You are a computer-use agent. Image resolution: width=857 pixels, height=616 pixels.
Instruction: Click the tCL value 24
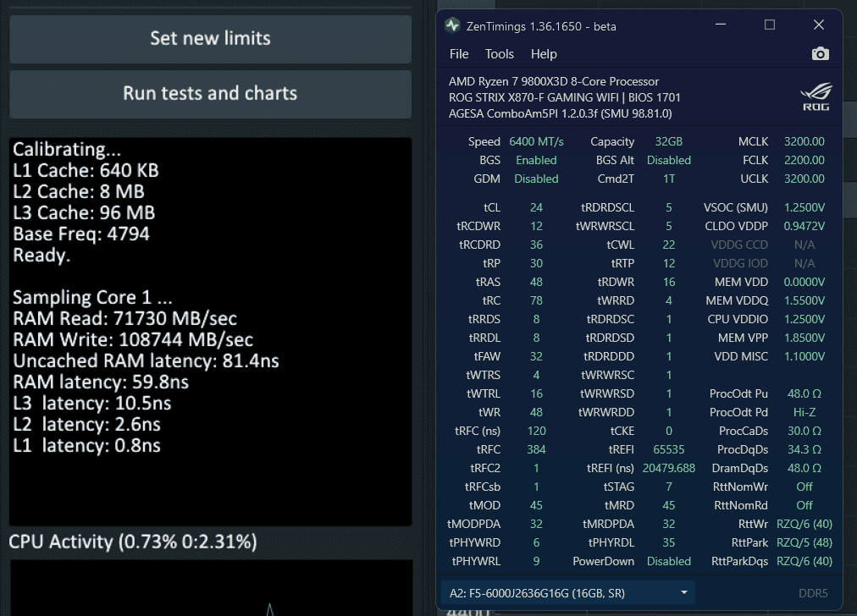coord(536,207)
